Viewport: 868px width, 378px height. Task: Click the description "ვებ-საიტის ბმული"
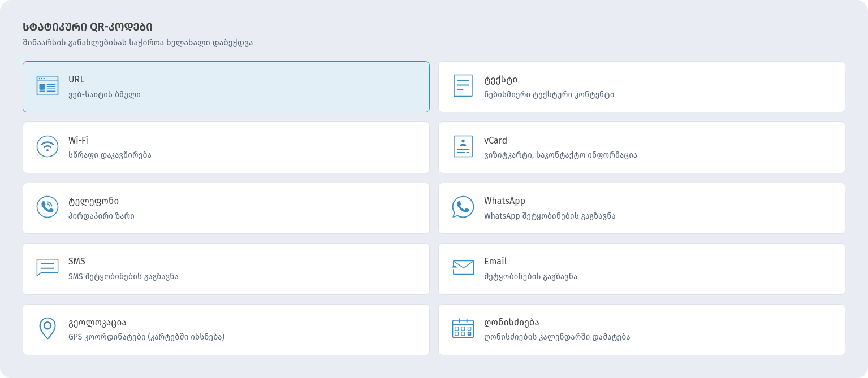(x=105, y=94)
